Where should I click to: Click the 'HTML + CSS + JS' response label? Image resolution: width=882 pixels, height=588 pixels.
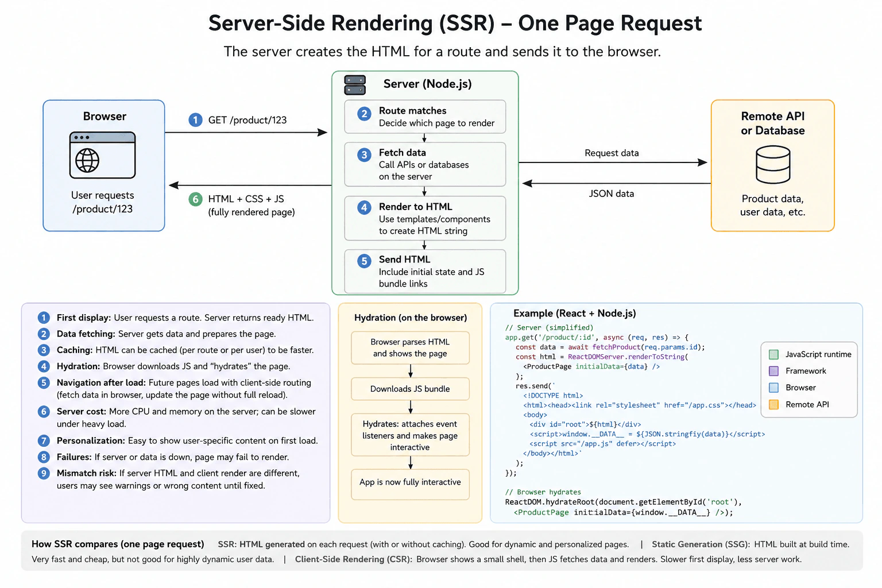252,205
